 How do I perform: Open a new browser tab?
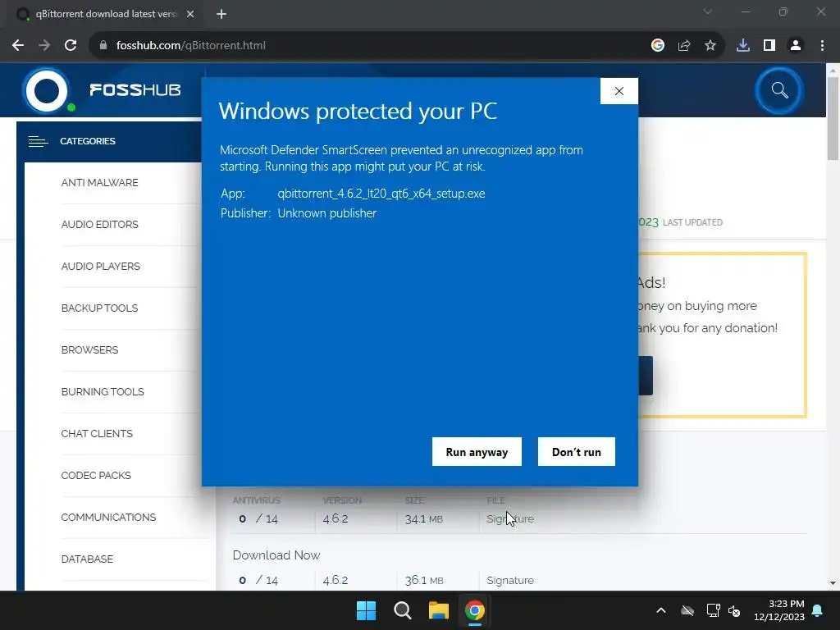click(221, 15)
